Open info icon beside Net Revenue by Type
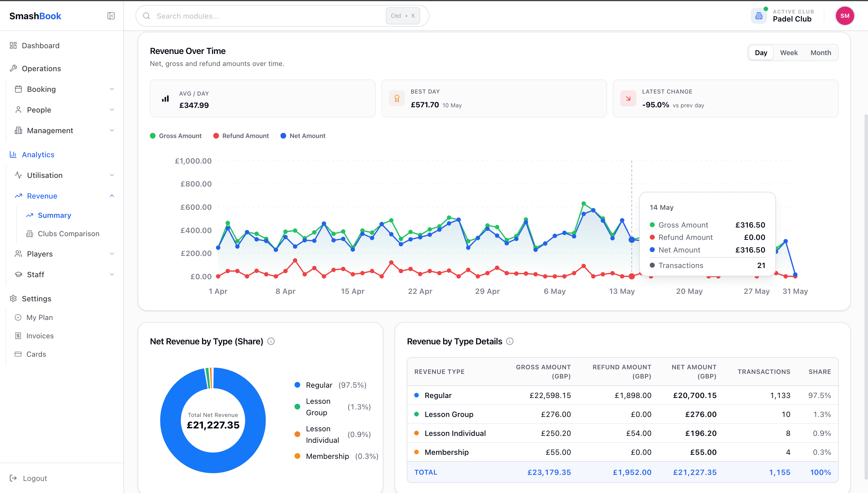 point(271,341)
